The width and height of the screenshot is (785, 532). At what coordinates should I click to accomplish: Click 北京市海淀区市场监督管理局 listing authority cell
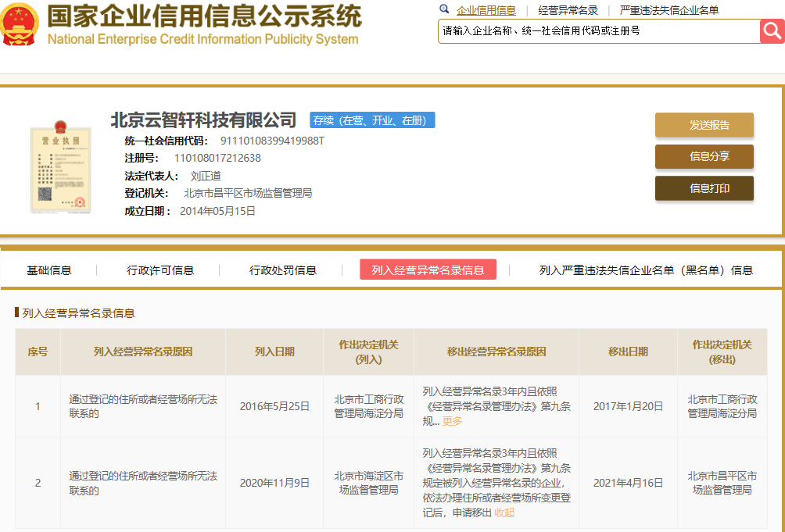pos(368,483)
